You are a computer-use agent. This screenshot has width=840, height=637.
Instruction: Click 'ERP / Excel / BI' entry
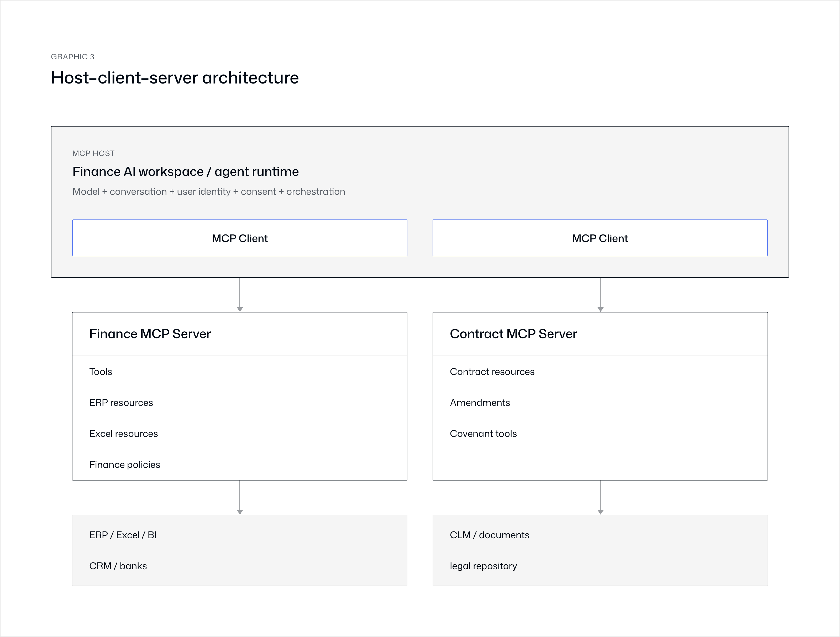point(123,535)
